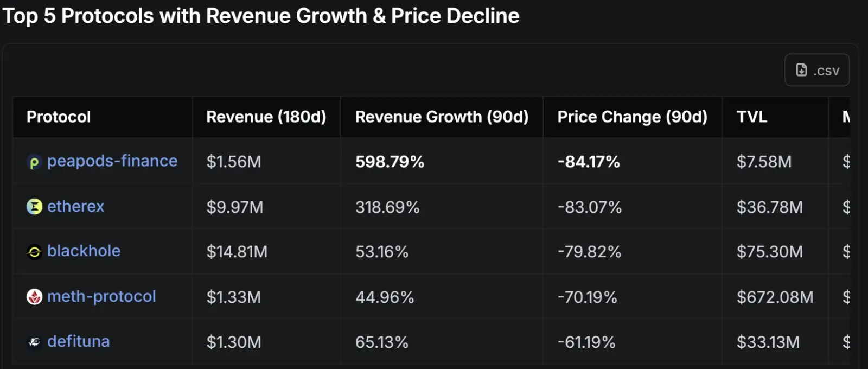
Task: Click the 598.79% revenue growth cell
Action: point(390,162)
